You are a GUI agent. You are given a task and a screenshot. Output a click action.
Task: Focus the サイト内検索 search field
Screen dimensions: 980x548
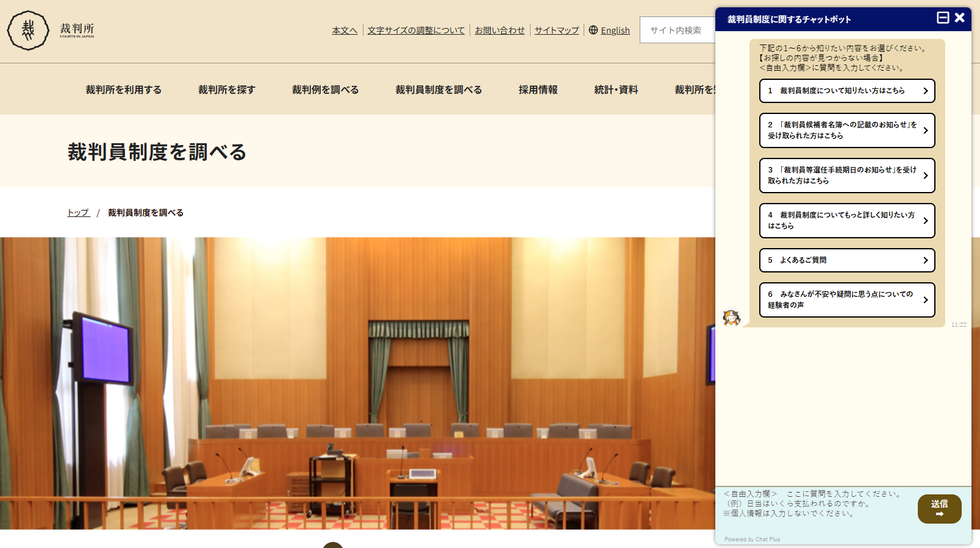pos(677,30)
